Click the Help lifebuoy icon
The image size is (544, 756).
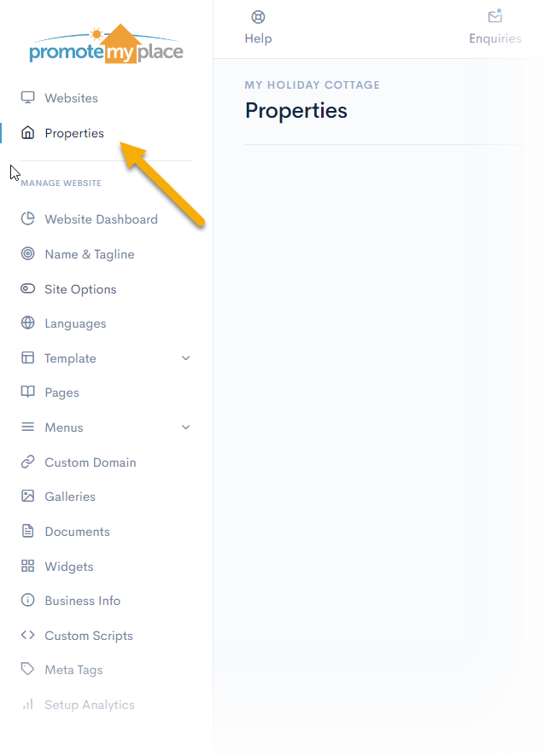tap(258, 17)
